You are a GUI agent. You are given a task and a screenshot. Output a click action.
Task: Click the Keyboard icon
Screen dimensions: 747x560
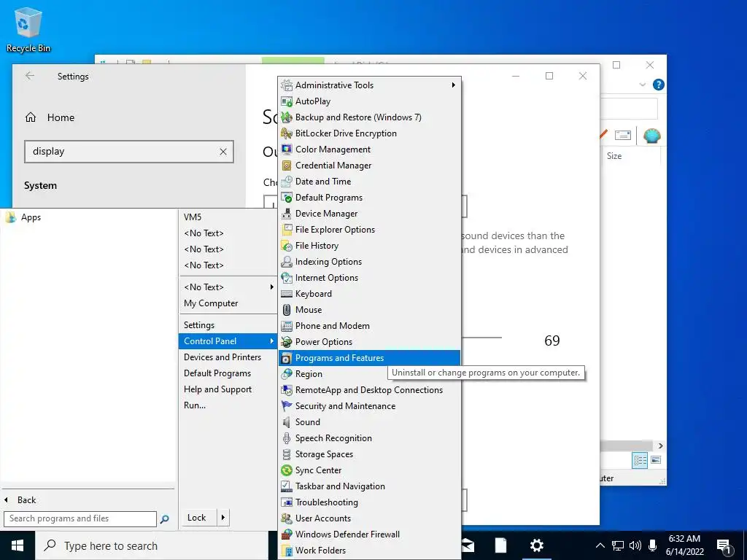[x=286, y=294]
